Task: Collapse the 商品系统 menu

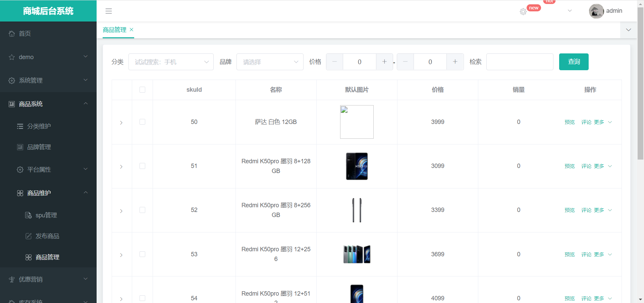Action: (48, 104)
